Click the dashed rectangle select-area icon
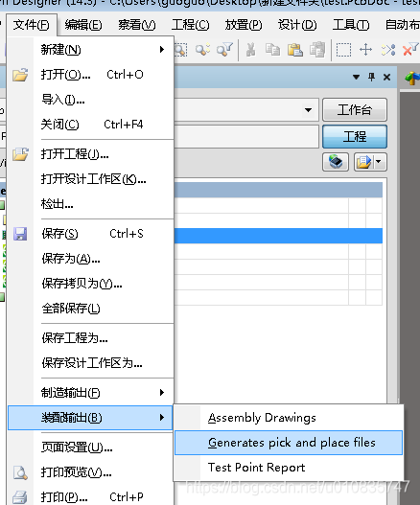This screenshot has width=420, height=505. (x=343, y=50)
